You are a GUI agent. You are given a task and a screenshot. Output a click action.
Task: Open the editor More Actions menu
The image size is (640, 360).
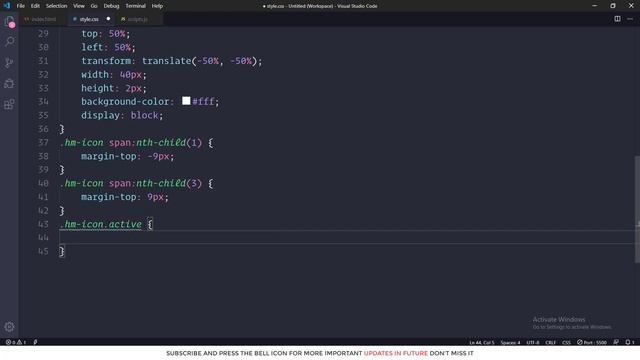(630, 19)
